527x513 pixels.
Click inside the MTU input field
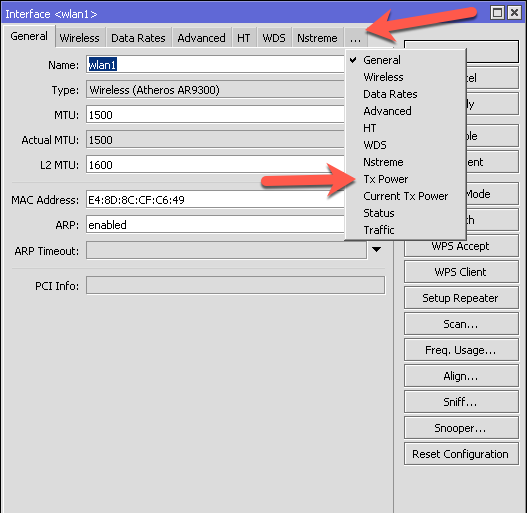[x=215, y=115]
